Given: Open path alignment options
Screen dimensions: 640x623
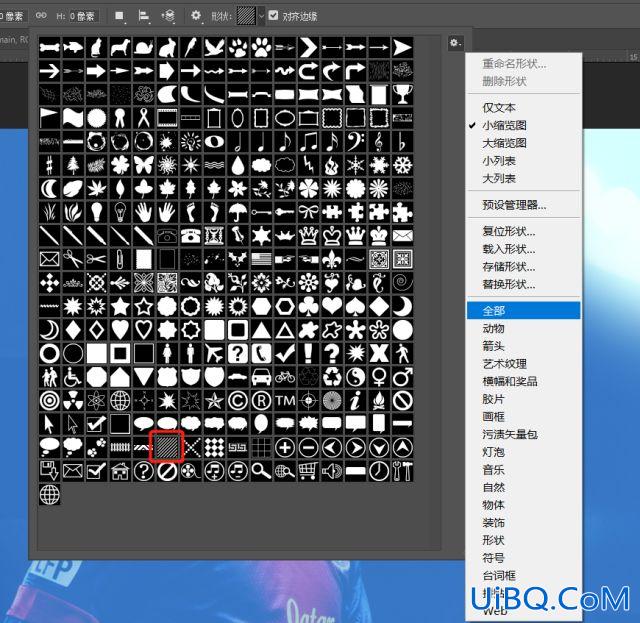Looking at the screenshot, I should click(143, 16).
